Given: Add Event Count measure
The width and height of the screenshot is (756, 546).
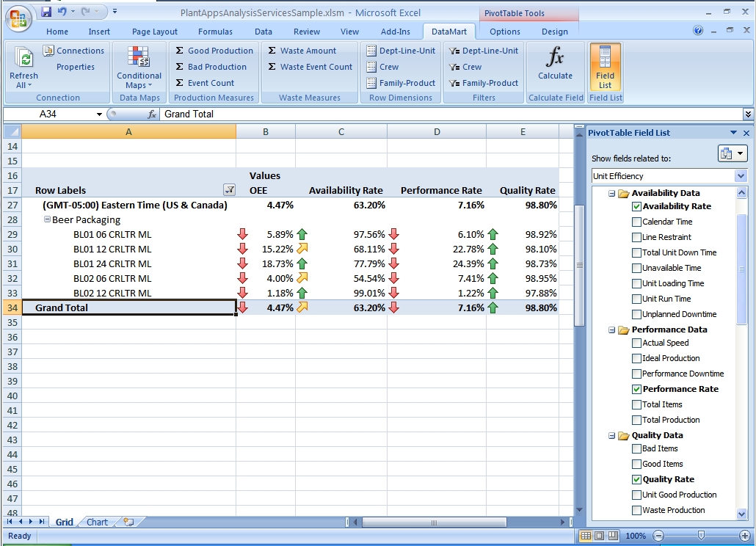Looking at the screenshot, I should coord(205,83).
